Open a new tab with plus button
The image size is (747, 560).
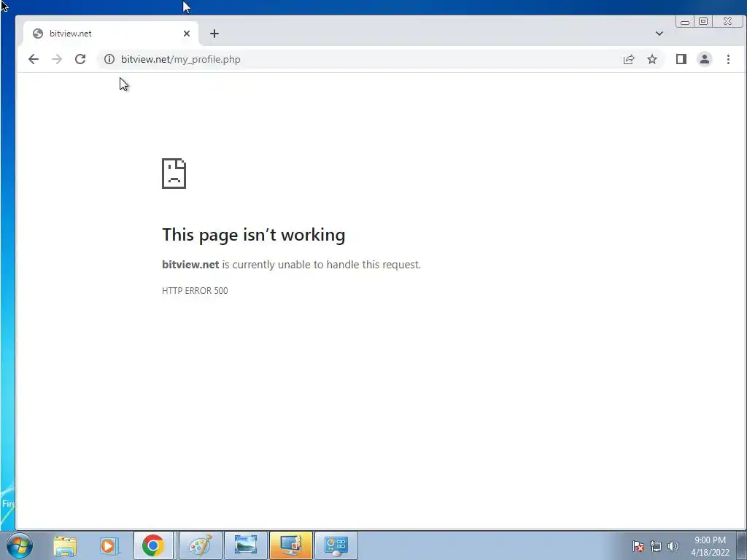pyautogui.click(x=214, y=34)
